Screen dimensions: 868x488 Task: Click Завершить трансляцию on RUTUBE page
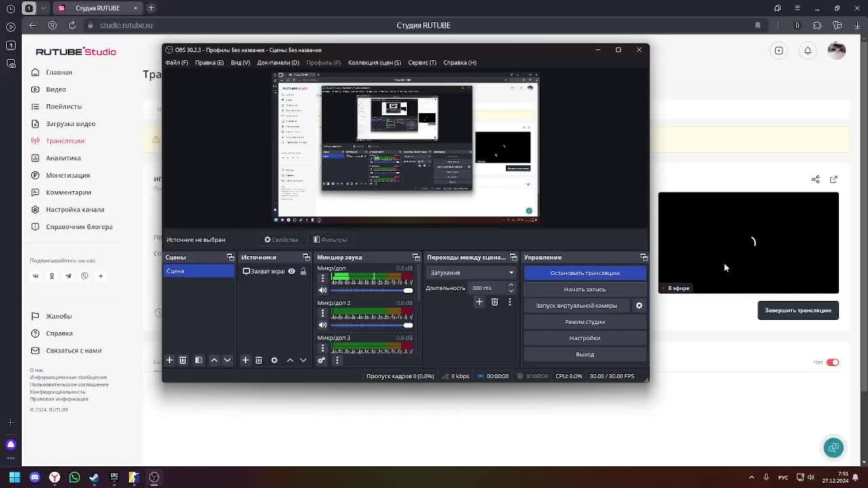[798, 310]
